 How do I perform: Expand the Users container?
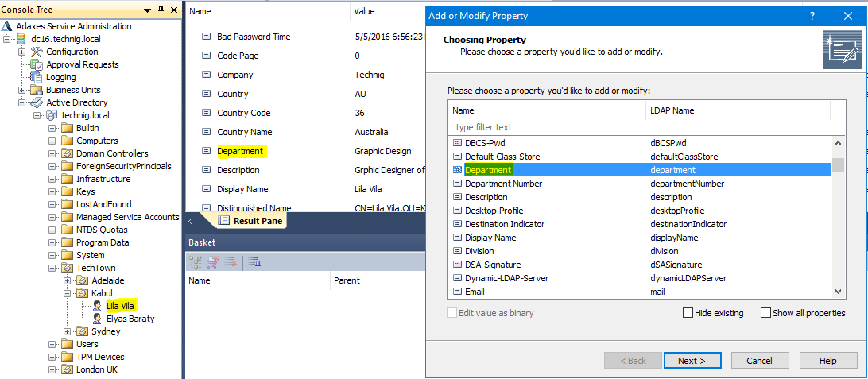tap(52, 344)
